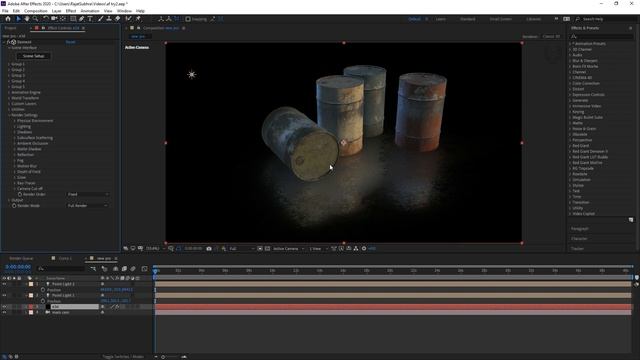Switch to the Project panel tab
640x360 pixels.
pyautogui.click(x=11, y=28)
